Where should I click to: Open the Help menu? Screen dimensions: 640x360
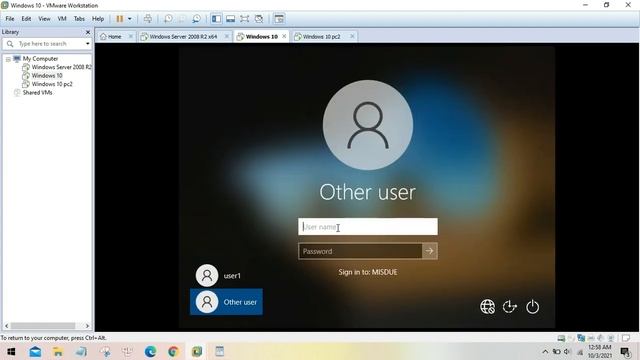click(98, 19)
